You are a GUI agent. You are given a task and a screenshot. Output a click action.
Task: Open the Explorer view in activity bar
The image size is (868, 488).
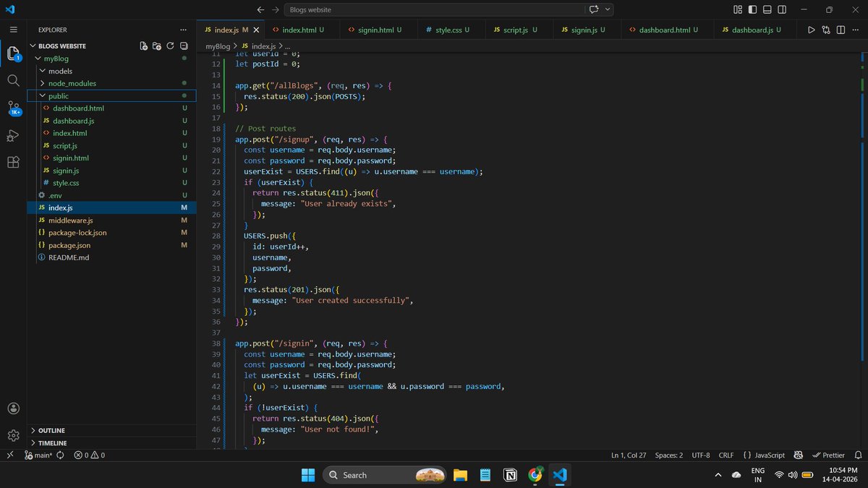[13, 53]
